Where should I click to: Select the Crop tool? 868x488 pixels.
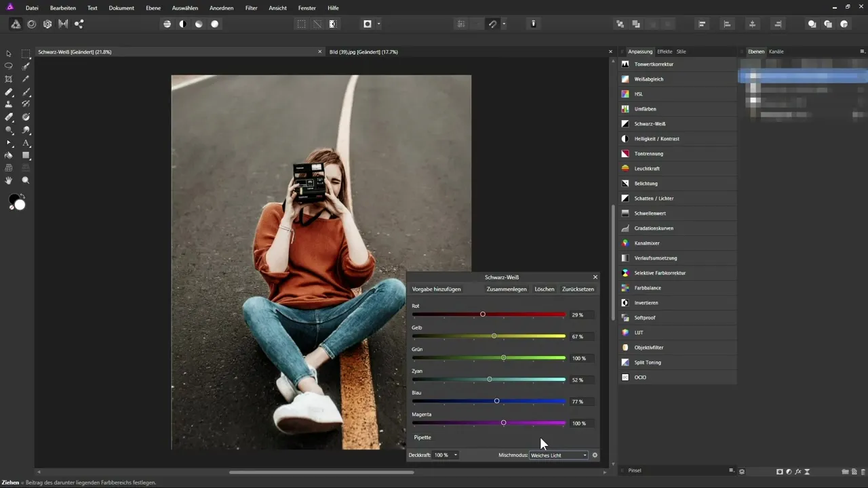tap(9, 79)
